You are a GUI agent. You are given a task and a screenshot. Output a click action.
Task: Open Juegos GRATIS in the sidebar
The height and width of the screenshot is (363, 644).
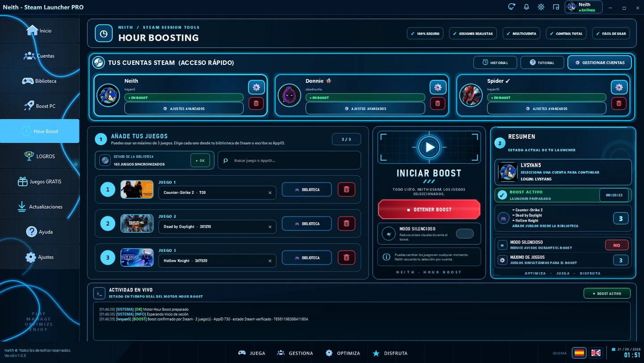click(39, 181)
